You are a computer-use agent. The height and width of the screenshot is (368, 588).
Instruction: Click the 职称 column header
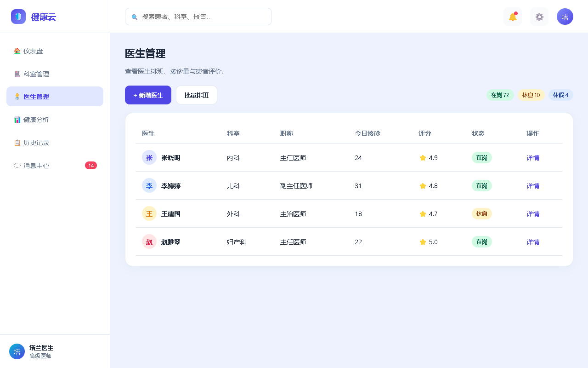click(x=287, y=133)
